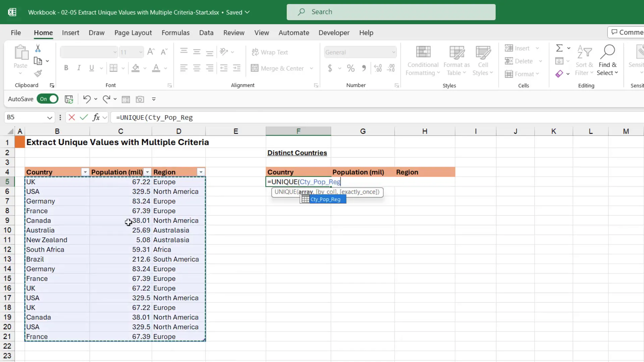Click the Conditional Formatting button
This screenshot has height=362, width=644.
(x=423, y=61)
